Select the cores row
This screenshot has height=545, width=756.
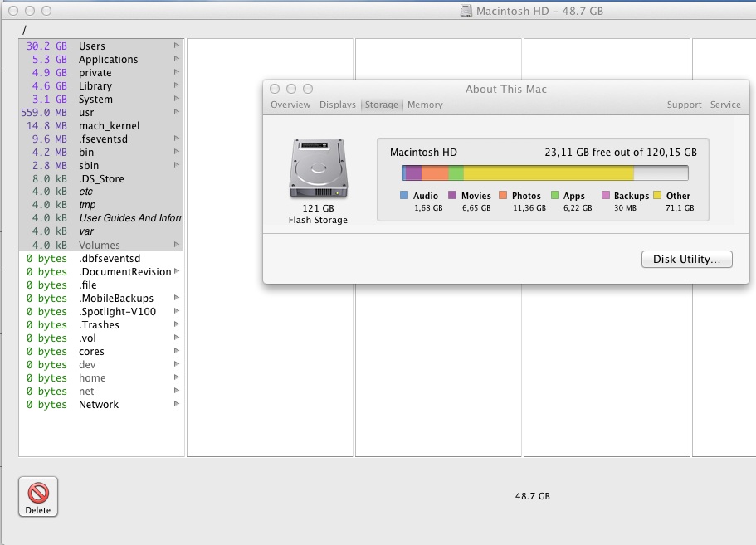[101, 351]
